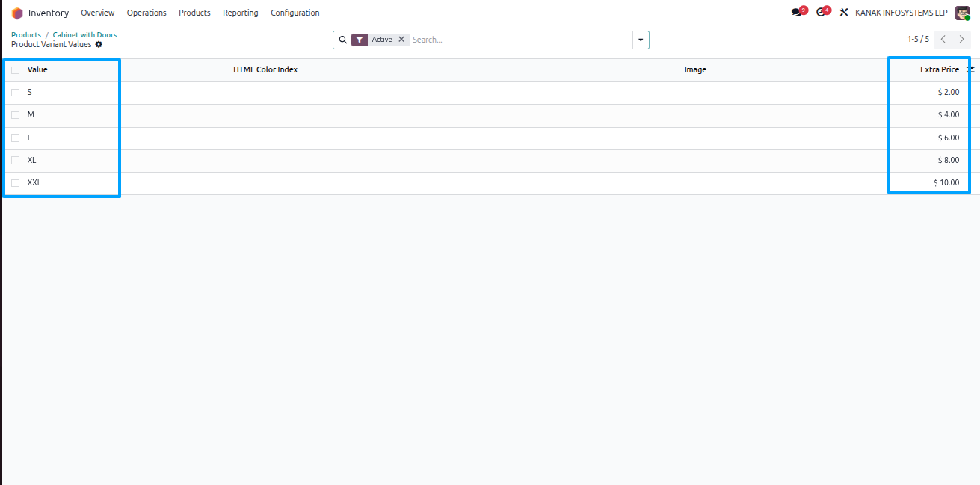Image resolution: width=980 pixels, height=485 pixels.
Task: Click the gear icon beside Product Variant Values
Action: point(99,45)
